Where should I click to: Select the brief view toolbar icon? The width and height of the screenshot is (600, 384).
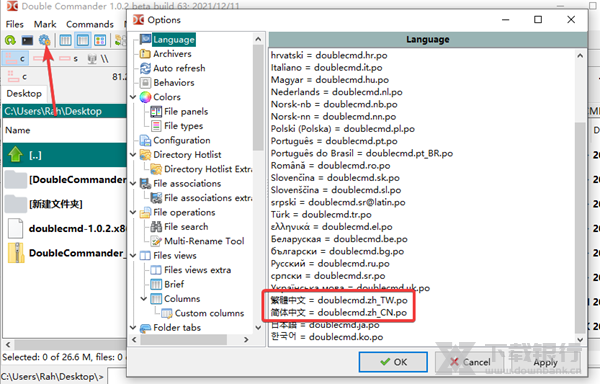pos(65,40)
